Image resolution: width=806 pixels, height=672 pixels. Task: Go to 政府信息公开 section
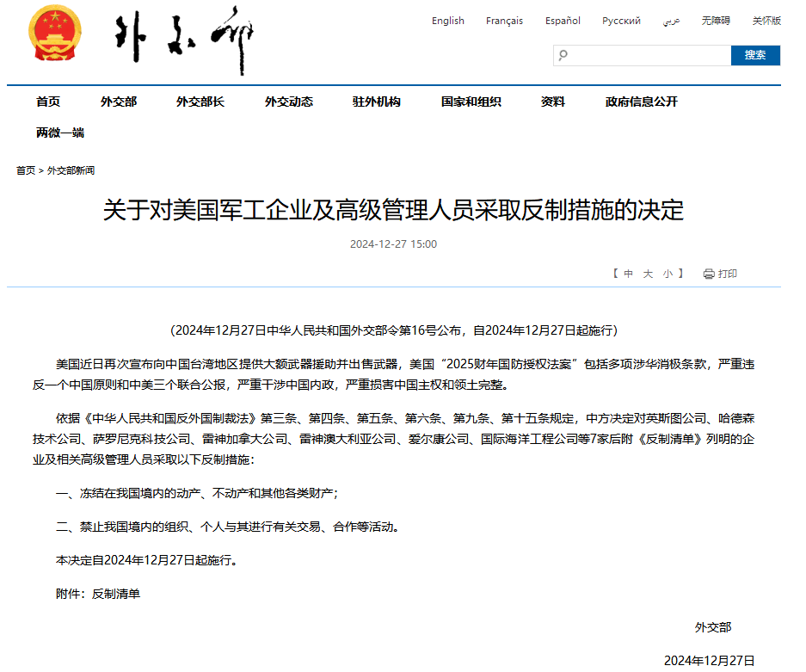(641, 102)
